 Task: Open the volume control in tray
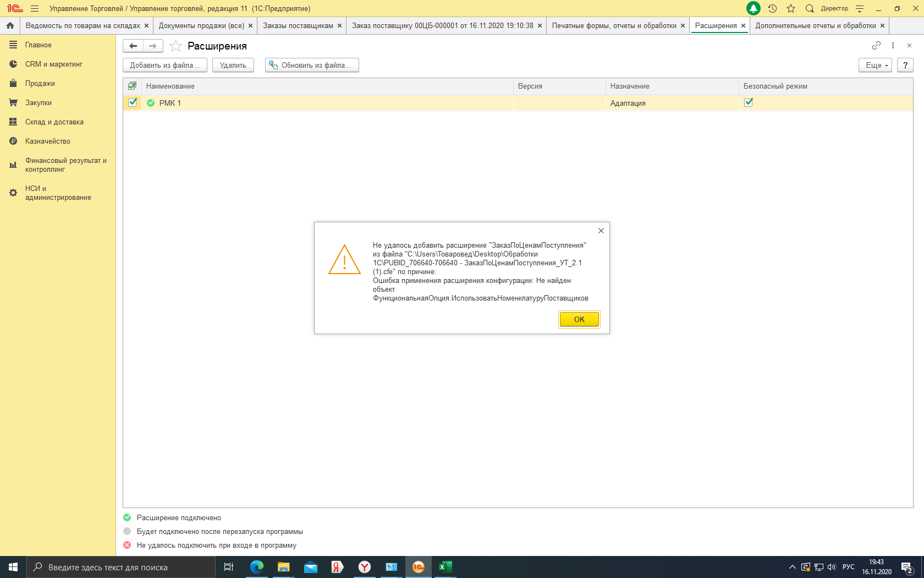832,567
